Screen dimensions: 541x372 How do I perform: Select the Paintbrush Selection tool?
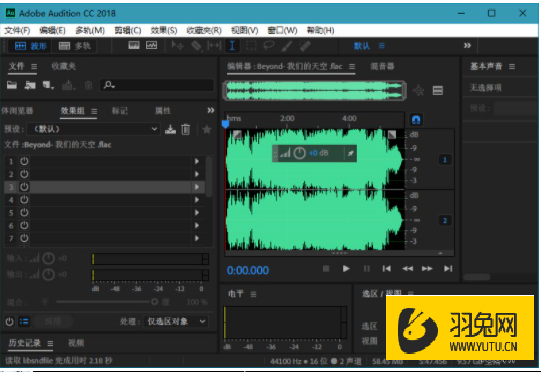287,46
